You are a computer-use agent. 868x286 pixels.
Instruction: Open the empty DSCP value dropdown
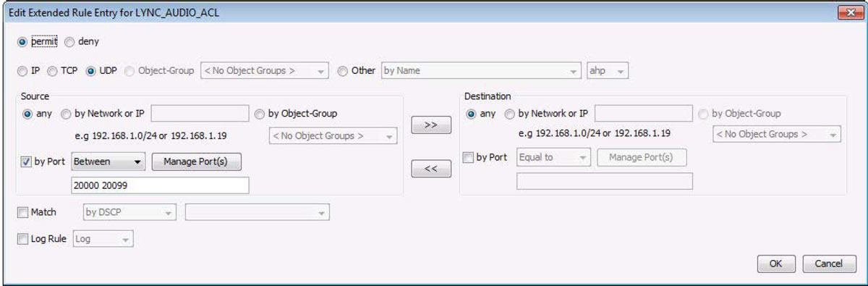257,213
